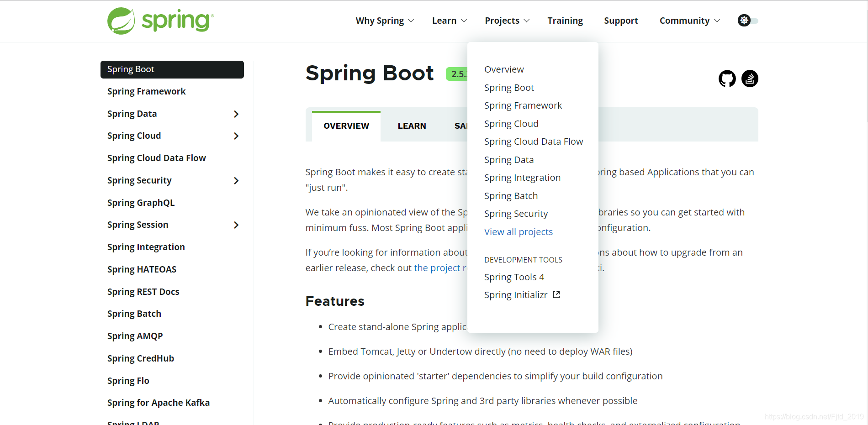Viewport: 868px width, 425px height.
Task: Open Spring Integration in the sidebar
Action: [146, 247]
